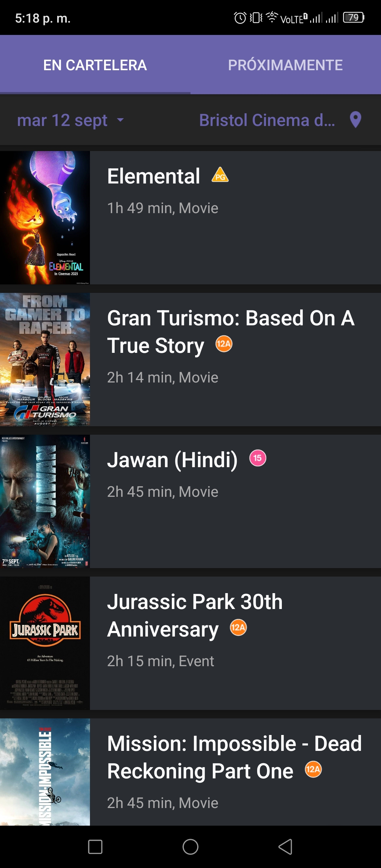The width and height of the screenshot is (381, 868).
Task: Switch to the PRÓXIMAMENTE tab
Action: pos(285,65)
